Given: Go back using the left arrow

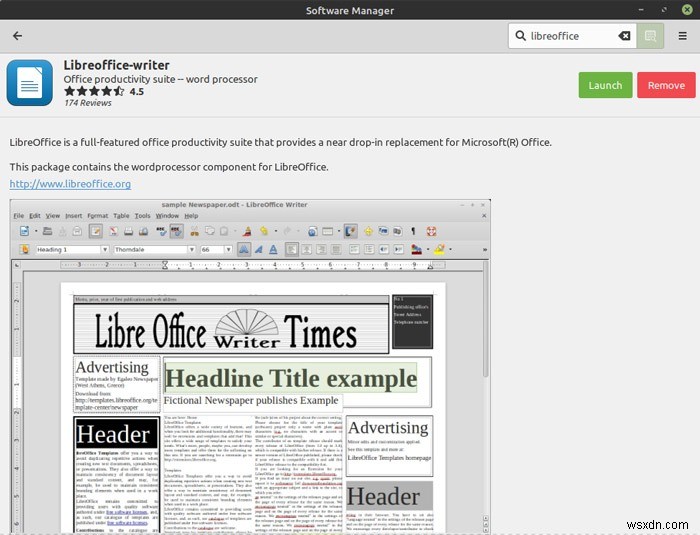Looking at the screenshot, I should pyautogui.click(x=17, y=36).
